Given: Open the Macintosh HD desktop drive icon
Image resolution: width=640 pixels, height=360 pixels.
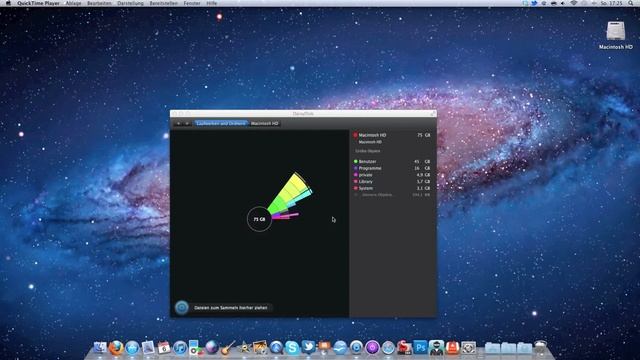Looking at the screenshot, I should pyautogui.click(x=616, y=31).
